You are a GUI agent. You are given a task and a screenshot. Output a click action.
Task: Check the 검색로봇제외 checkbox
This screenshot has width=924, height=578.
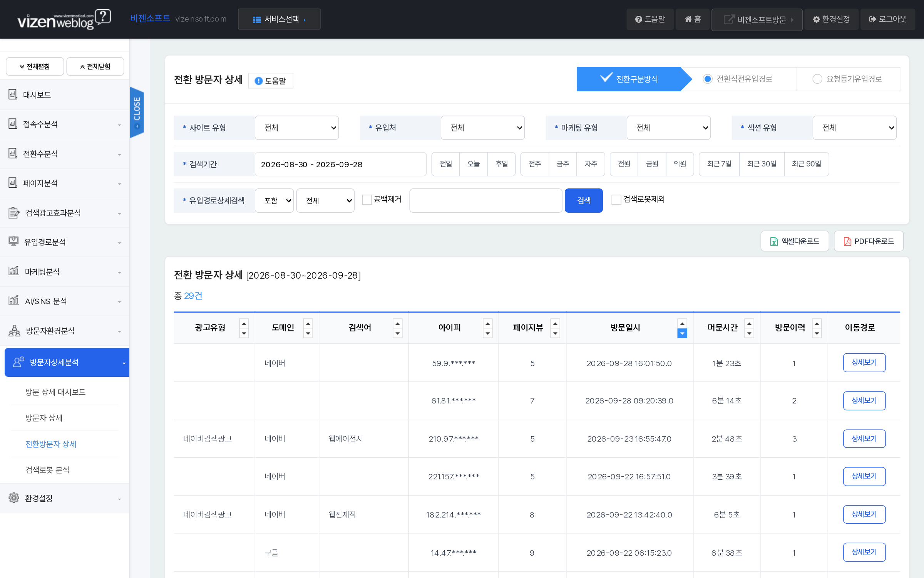pyautogui.click(x=616, y=200)
